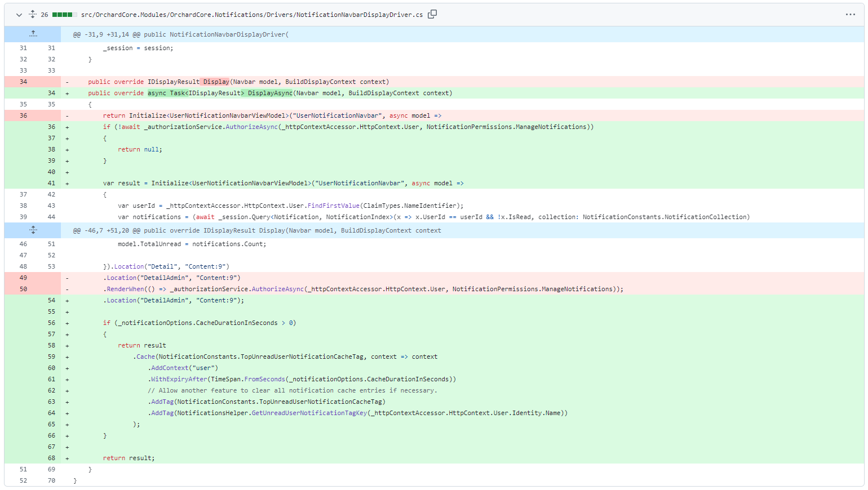Click line number 56 beside CacheDurationInSeconds check
The height and width of the screenshot is (490, 868).
tap(51, 323)
